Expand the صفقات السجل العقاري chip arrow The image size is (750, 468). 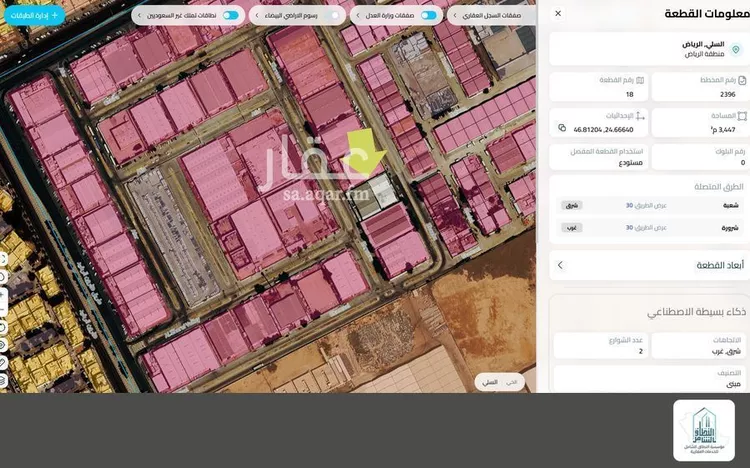[455, 15]
